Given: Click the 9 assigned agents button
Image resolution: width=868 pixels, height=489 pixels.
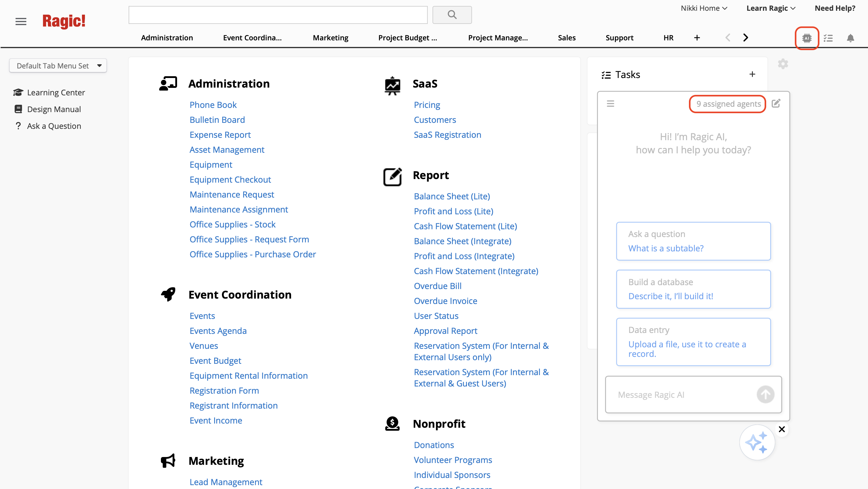Looking at the screenshot, I should point(728,104).
